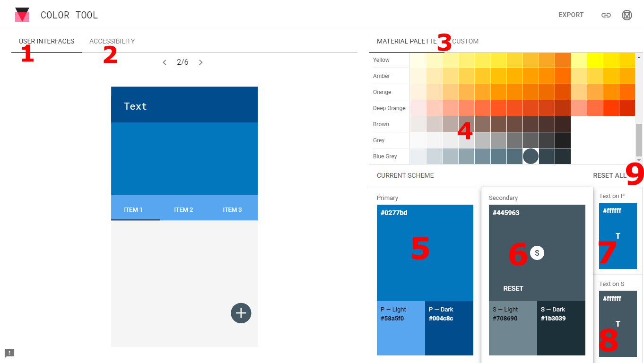Click the share link icon in the header
Image resolution: width=644 pixels, height=363 pixels.
pos(606,15)
